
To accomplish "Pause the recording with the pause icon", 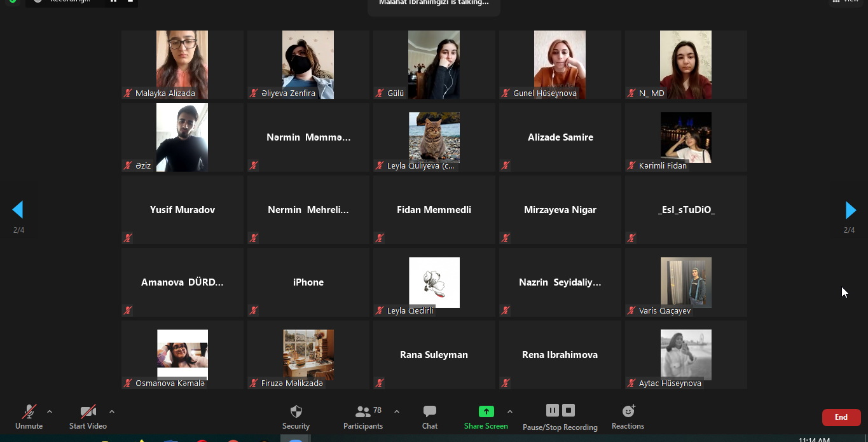I will tap(552, 410).
